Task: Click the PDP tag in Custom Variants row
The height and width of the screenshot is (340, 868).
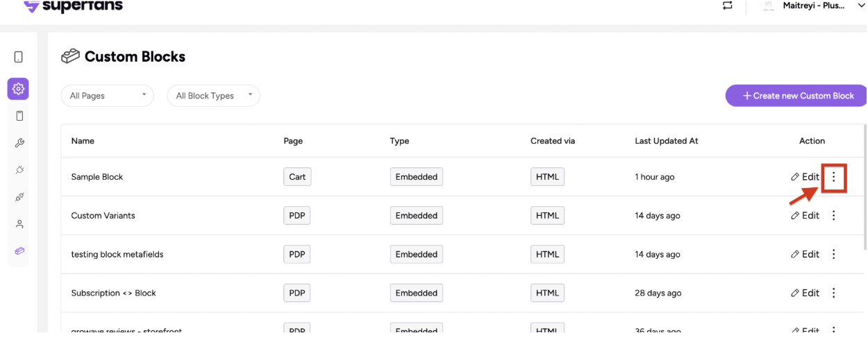Action: pyautogui.click(x=297, y=216)
